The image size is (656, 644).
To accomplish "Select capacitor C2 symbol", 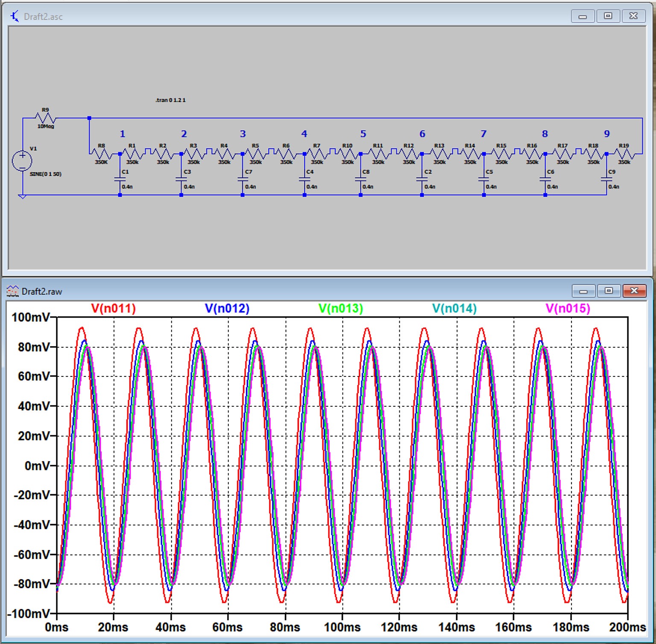I will click(x=422, y=180).
